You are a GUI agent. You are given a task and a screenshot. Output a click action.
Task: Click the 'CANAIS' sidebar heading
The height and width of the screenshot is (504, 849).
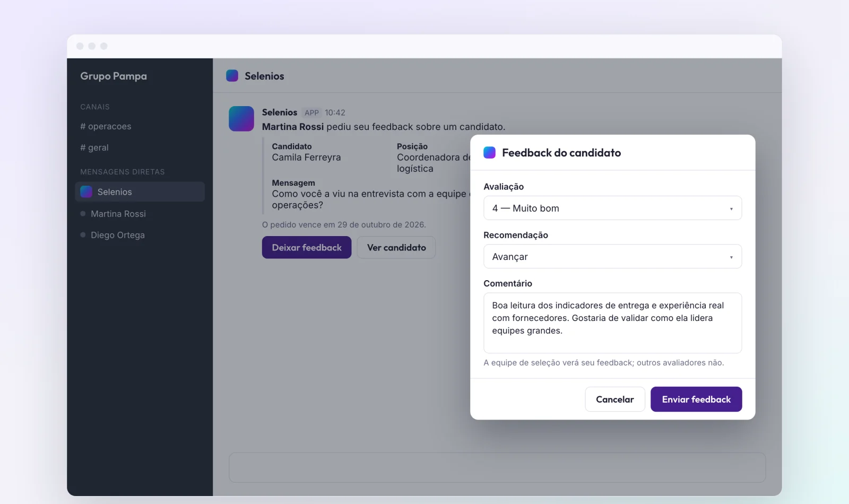coord(95,107)
